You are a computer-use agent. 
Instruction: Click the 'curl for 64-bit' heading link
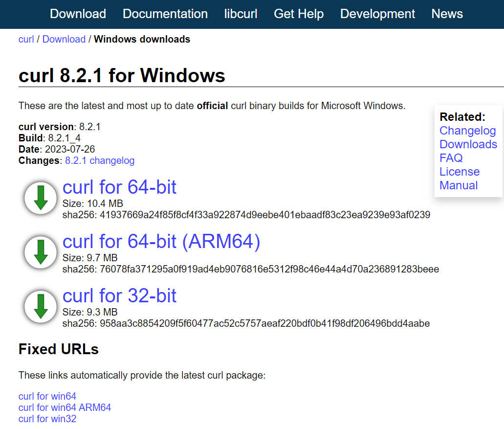pyautogui.click(x=119, y=187)
